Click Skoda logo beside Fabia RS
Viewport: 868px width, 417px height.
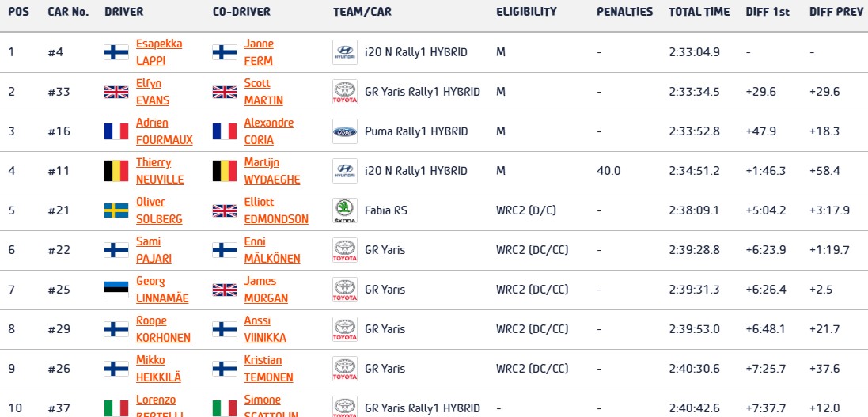click(345, 210)
